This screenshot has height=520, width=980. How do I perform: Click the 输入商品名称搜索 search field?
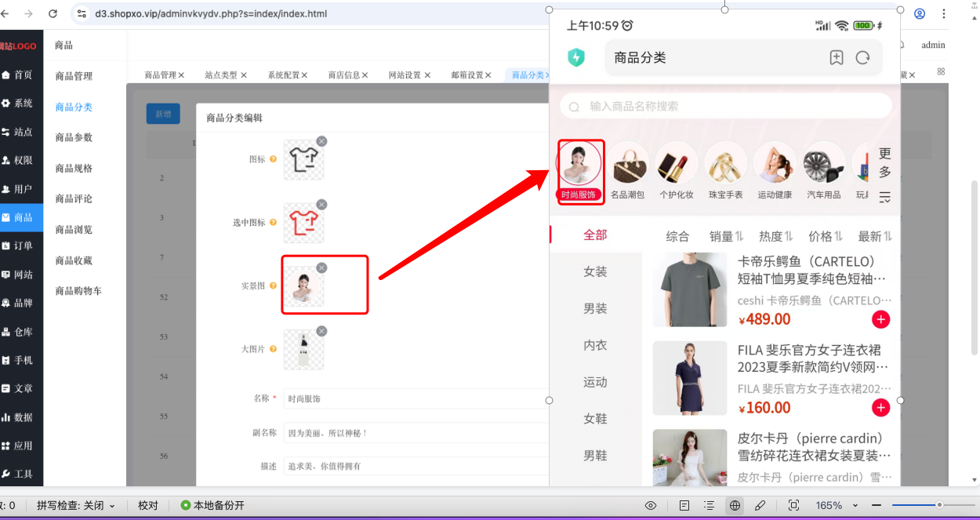[726, 106]
